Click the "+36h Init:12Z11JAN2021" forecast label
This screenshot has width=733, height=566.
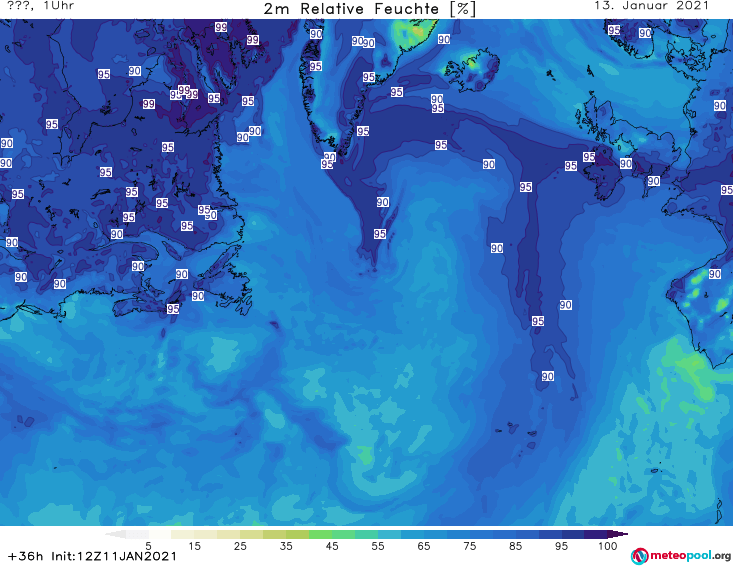[x=92, y=556]
